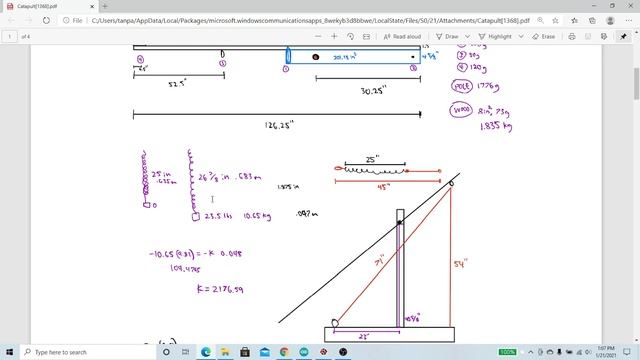Toggle fit-to-page view
Image resolution: width=640 pixels, height=360 pixels.
(366, 36)
